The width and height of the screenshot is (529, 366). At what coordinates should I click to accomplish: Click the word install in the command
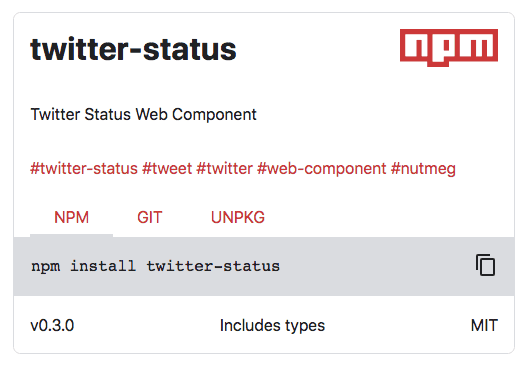tap(103, 266)
